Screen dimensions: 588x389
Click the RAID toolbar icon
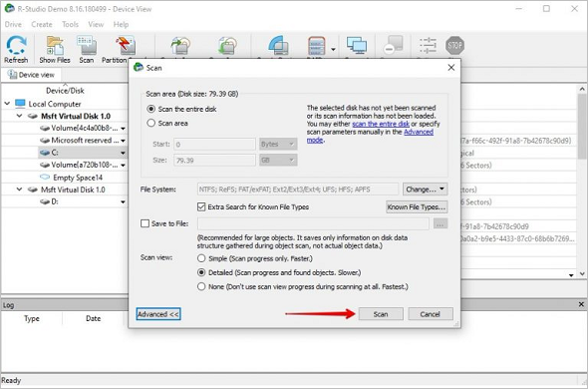coord(316,47)
